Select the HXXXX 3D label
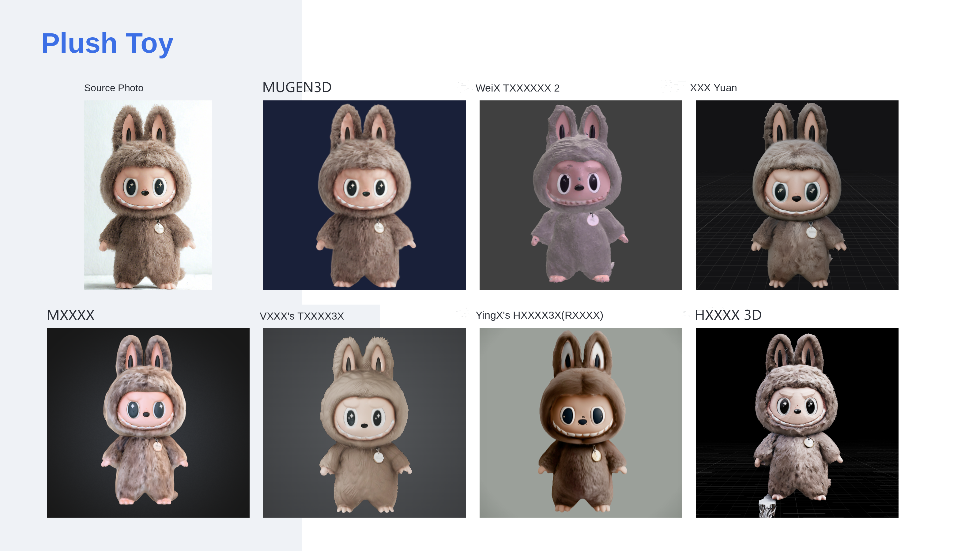Viewport: 980px width, 551px height. coord(728,315)
